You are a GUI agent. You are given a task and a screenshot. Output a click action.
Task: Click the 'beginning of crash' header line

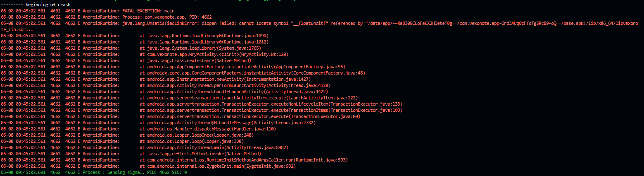pyautogui.click(x=36, y=5)
